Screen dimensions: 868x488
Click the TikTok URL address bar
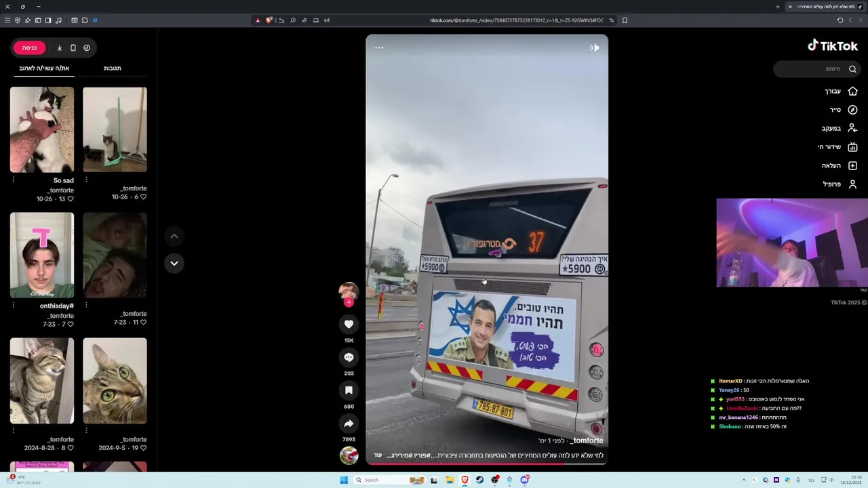click(517, 20)
